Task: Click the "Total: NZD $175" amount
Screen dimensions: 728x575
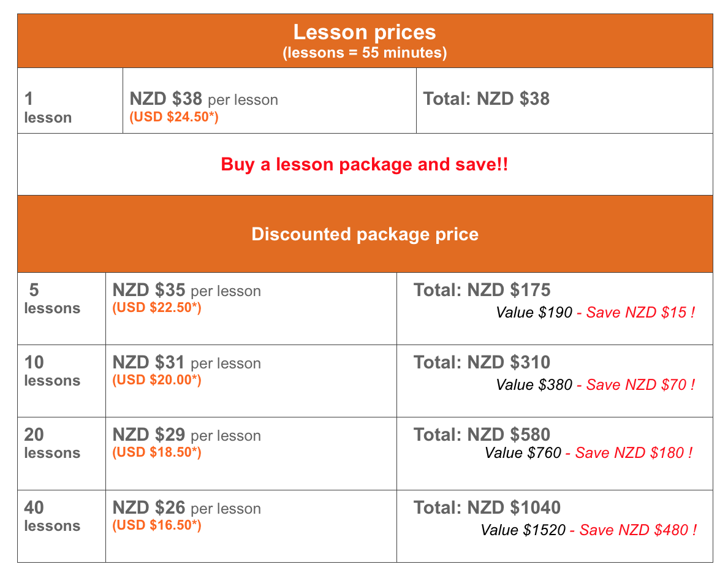Action: click(x=482, y=291)
